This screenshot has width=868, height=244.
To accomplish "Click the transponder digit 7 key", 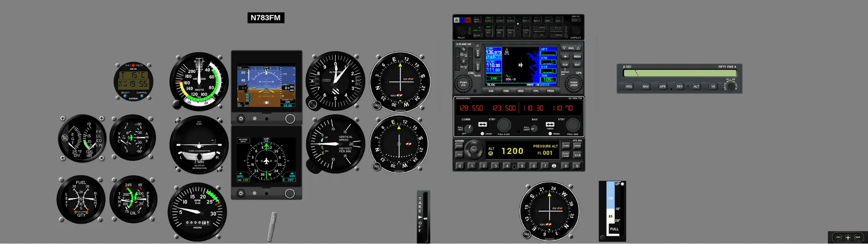I will pyautogui.click(x=545, y=166).
